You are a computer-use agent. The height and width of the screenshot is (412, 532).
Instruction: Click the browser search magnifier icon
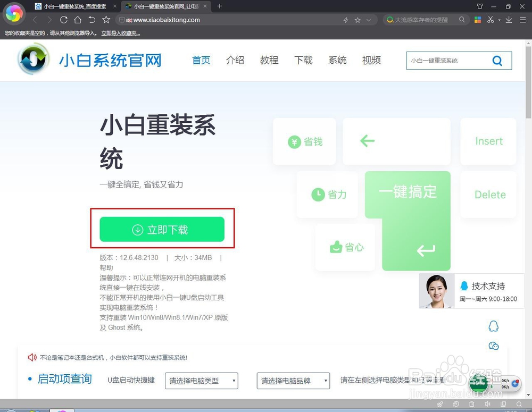[x=462, y=20]
